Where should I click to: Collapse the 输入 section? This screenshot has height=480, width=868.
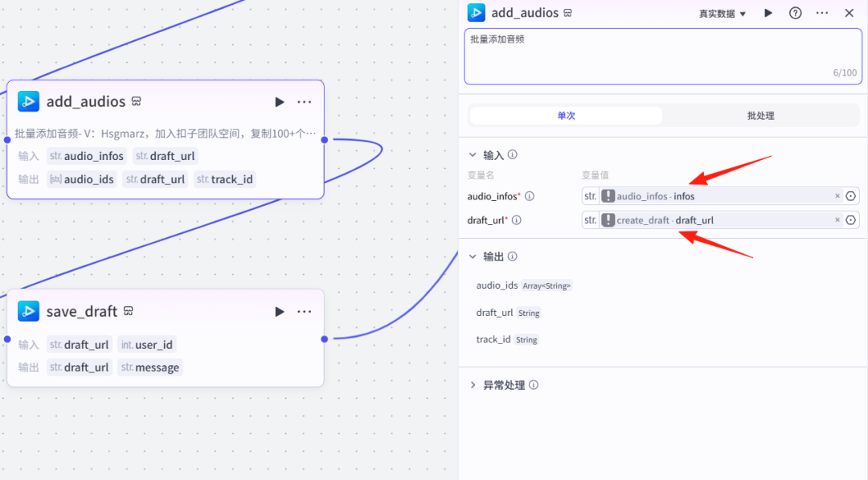[473, 154]
